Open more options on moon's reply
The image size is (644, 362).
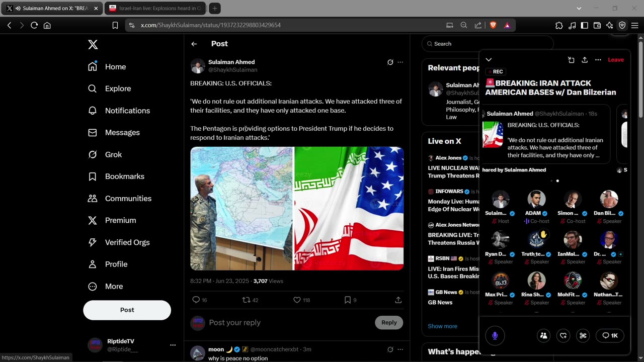400,349
